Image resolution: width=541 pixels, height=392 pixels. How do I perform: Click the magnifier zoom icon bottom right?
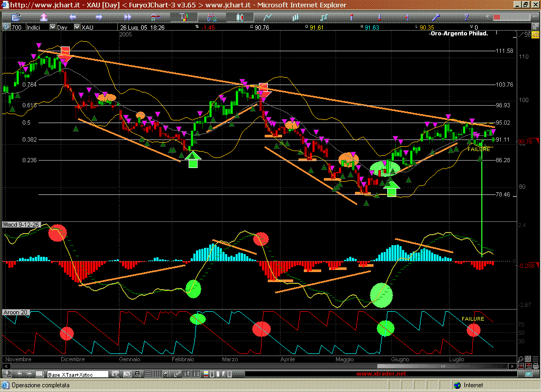point(520,358)
